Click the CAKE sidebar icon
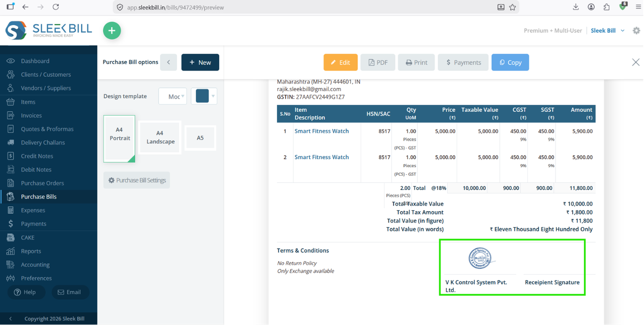 pyautogui.click(x=11, y=237)
